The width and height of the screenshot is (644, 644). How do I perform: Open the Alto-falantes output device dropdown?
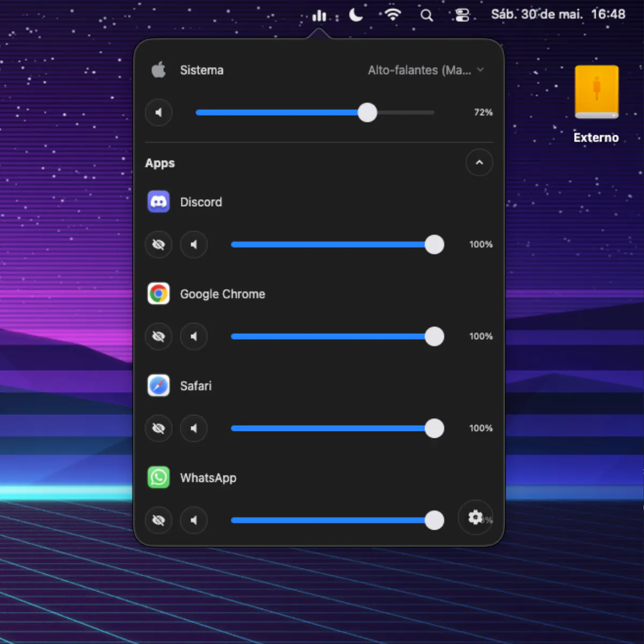tap(426, 70)
